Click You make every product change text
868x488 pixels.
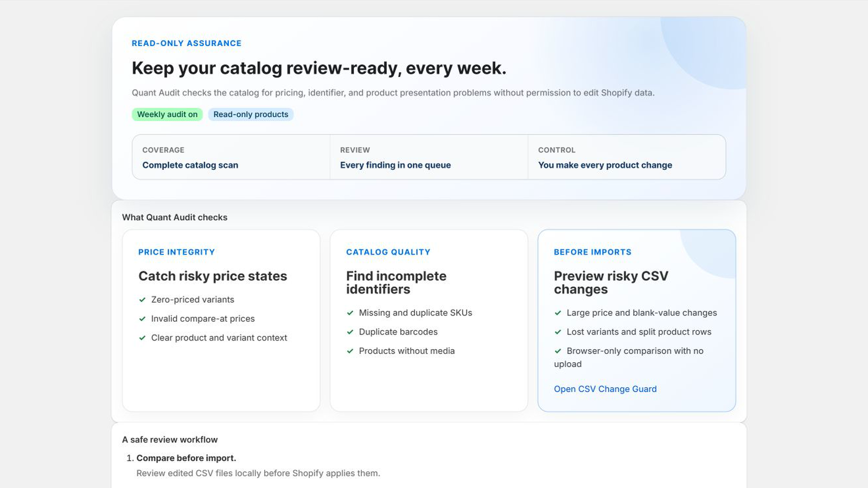605,165
